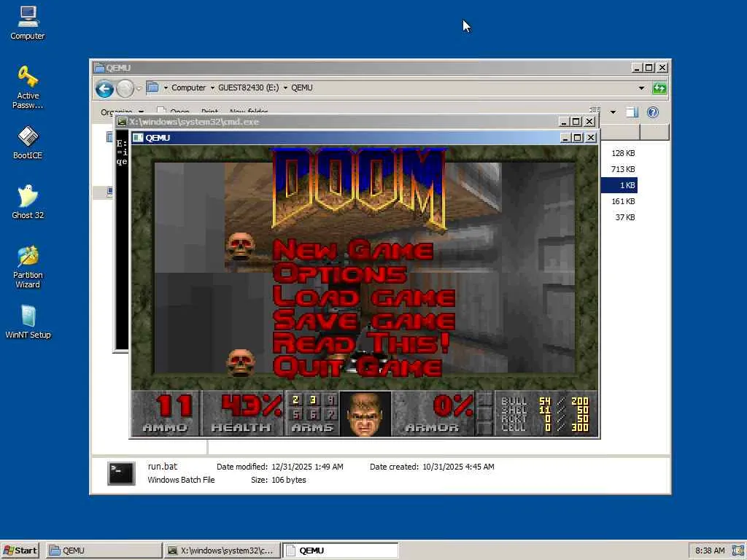
Task: Choose New Game in the Doom menu
Action: [x=353, y=249]
